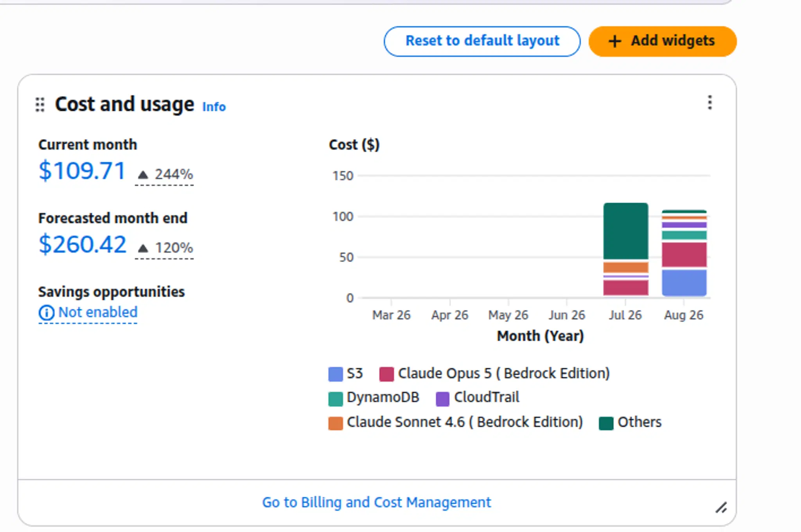This screenshot has width=801, height=532.
Task: Click the CloudTrail legend label
Action: (x=487, y=397)
